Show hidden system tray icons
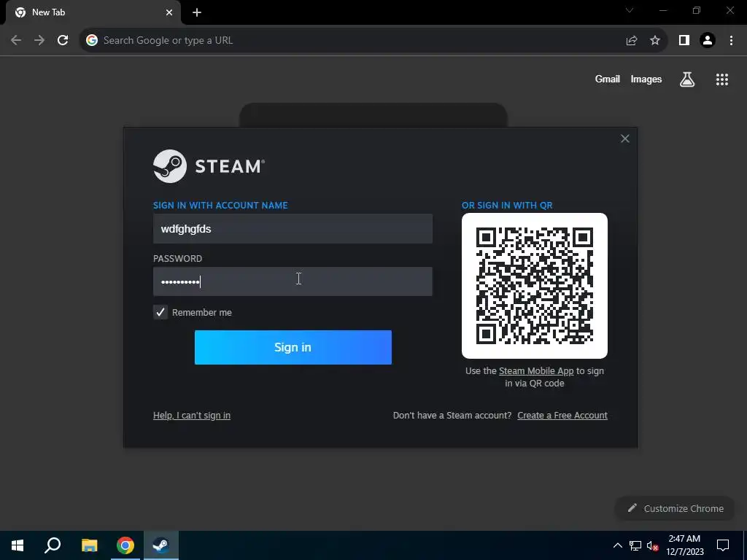 click(x=617, y=545)
